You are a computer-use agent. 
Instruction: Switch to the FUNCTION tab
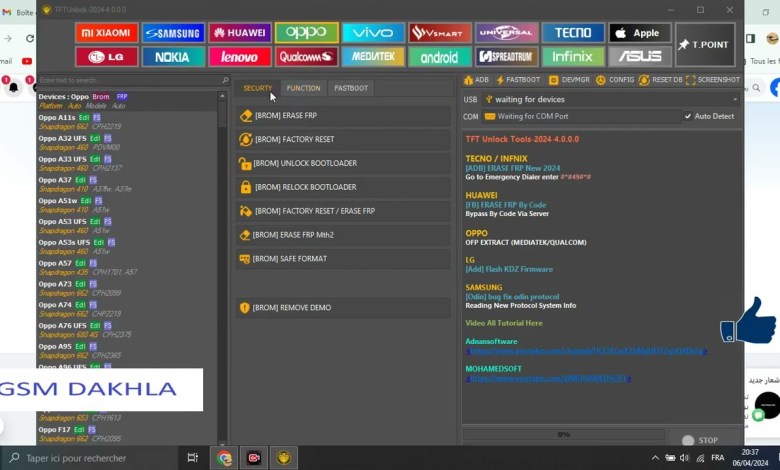(x=303, y=88)
